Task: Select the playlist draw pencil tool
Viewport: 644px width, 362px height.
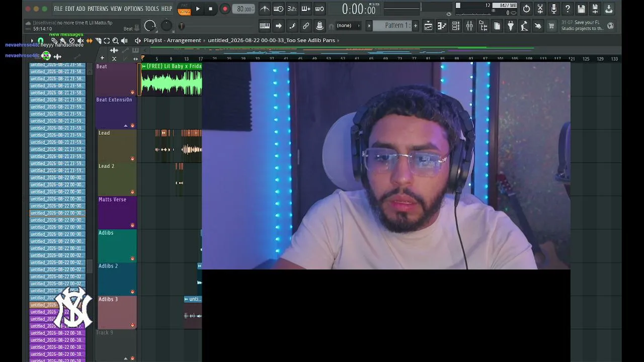Action: [54, 41]
